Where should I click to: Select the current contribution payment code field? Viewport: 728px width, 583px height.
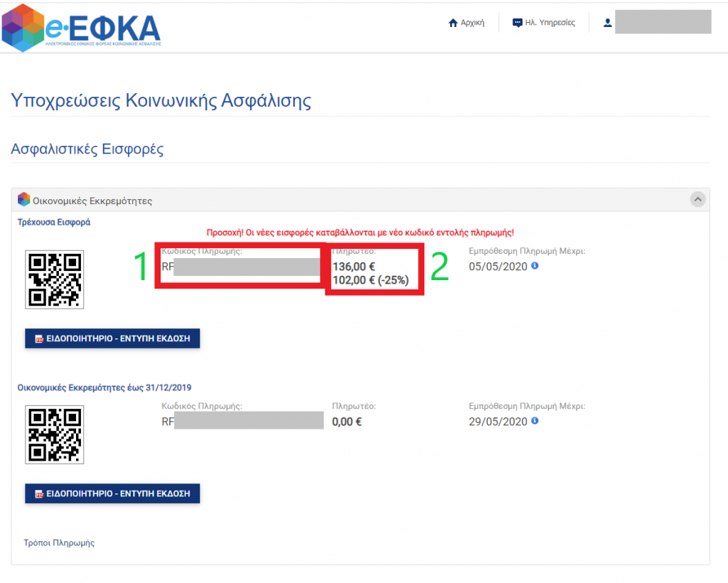pyautogui.click(x=240, y=267)
